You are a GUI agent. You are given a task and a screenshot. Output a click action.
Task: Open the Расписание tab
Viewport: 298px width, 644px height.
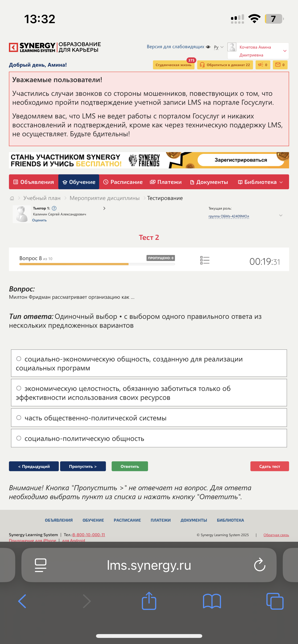pyautogui.click(x=123, y=182)
